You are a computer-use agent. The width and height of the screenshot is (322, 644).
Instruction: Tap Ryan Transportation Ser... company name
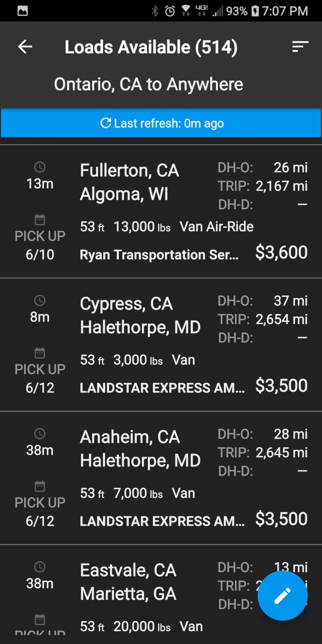pos(159,255)
